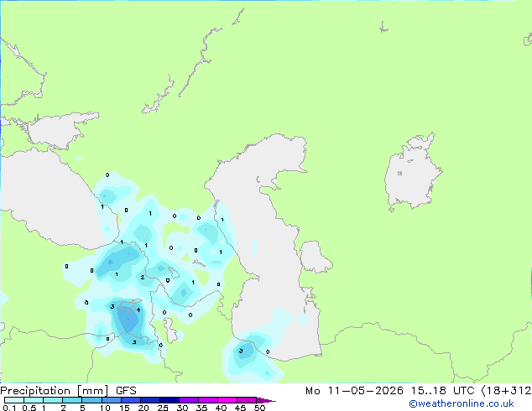Click the 5–10 mm legend color swatch

(x=91, y=400)
